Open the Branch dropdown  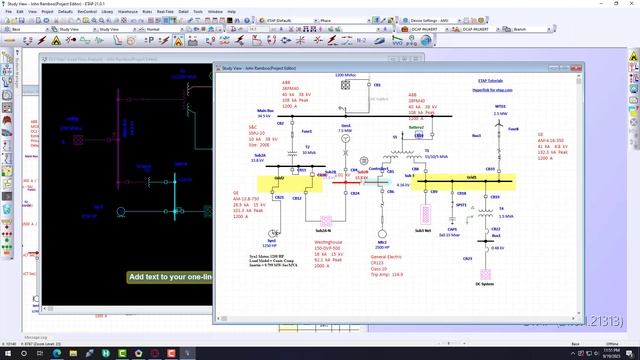(531, 29)
